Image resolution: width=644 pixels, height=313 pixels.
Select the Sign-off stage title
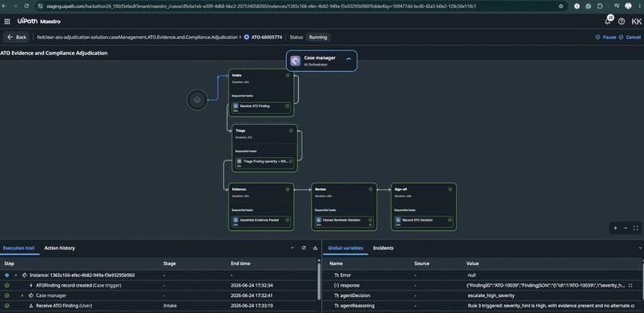[401, 189]
